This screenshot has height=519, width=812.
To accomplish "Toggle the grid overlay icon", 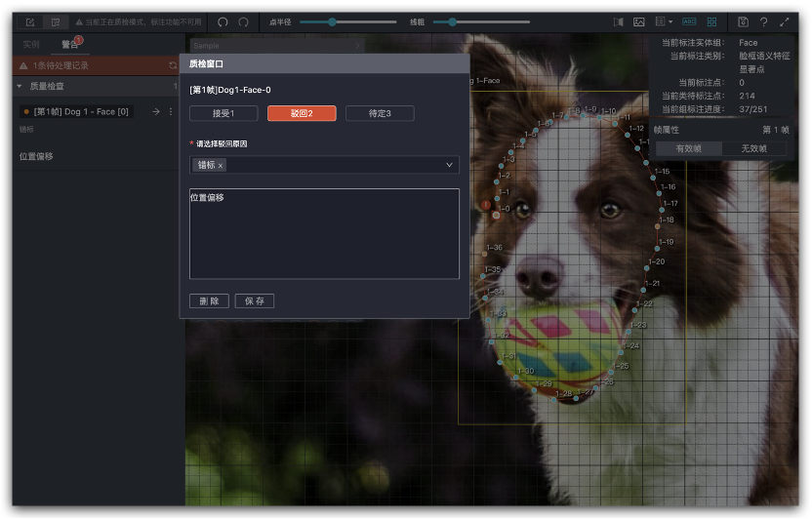I will coord(712,21).
